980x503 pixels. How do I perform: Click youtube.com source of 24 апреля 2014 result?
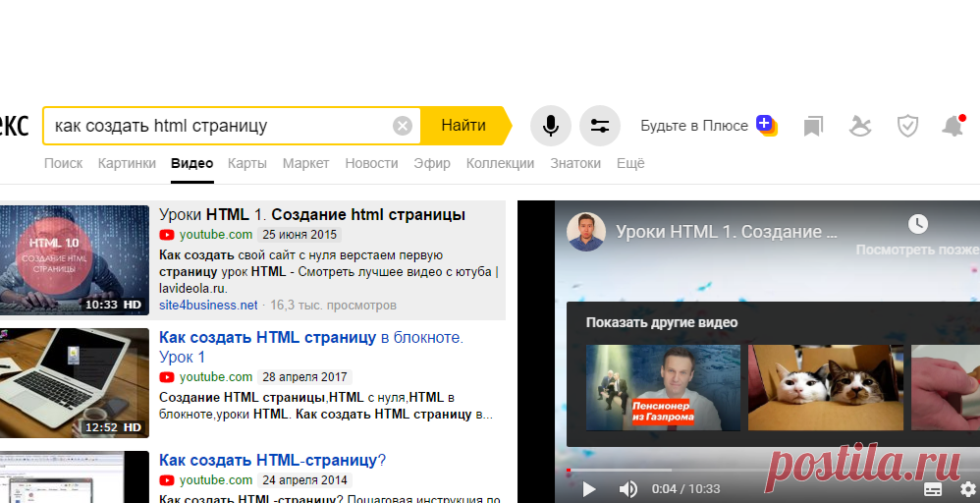[x=216, y=480]
